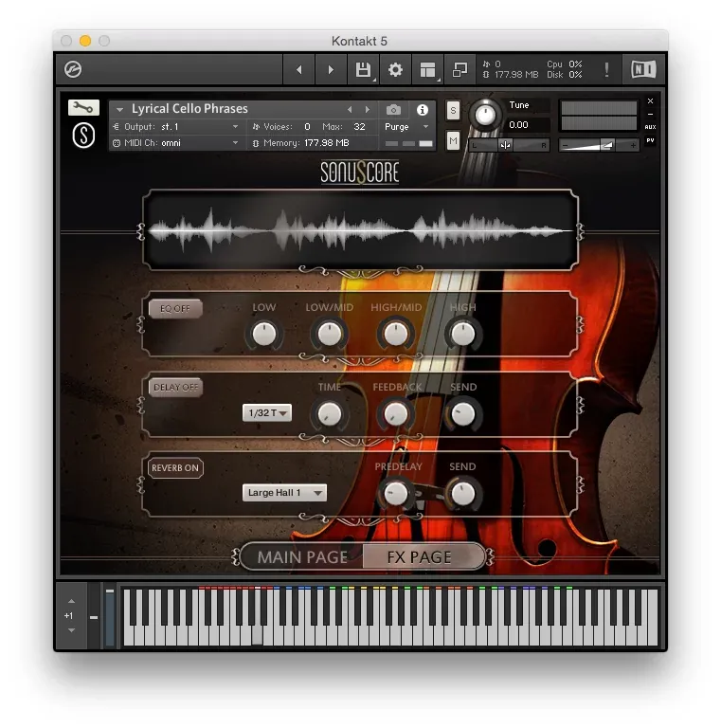
Task: Click the Tune knob
Action: [485, 115]
